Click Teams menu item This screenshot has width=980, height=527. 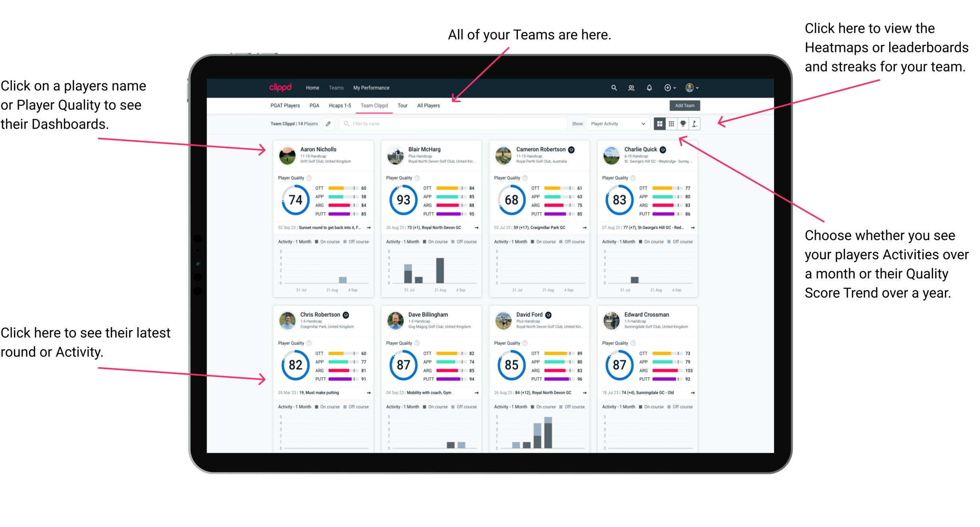(337, 88)
